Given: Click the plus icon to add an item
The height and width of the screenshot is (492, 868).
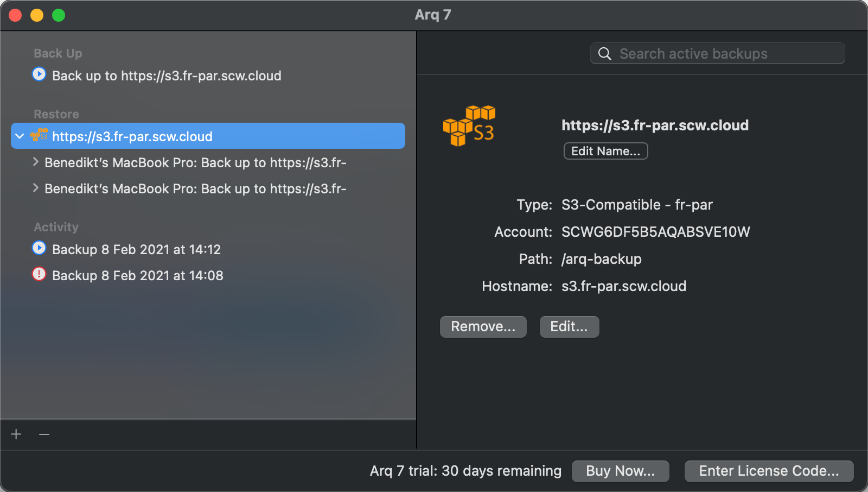Looking at the screenshot, I should (16, 434).
